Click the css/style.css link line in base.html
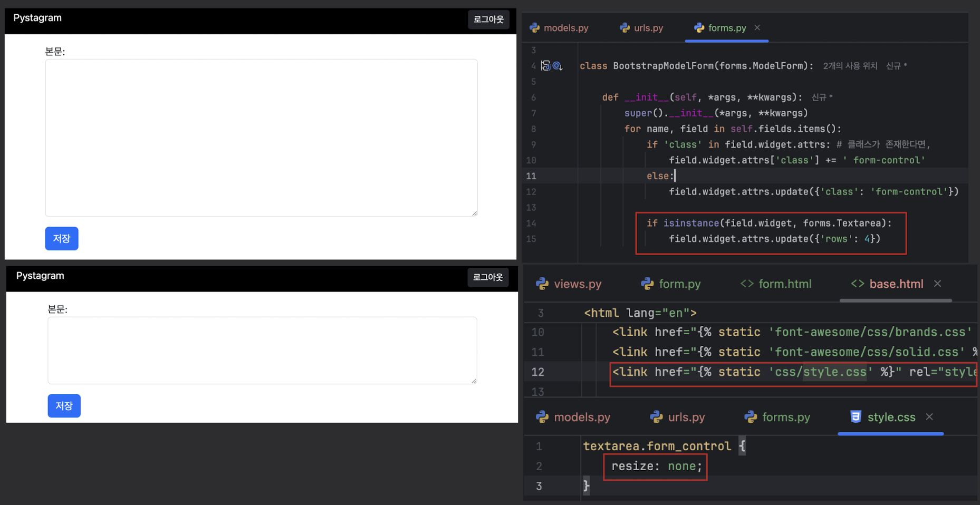 794,372
